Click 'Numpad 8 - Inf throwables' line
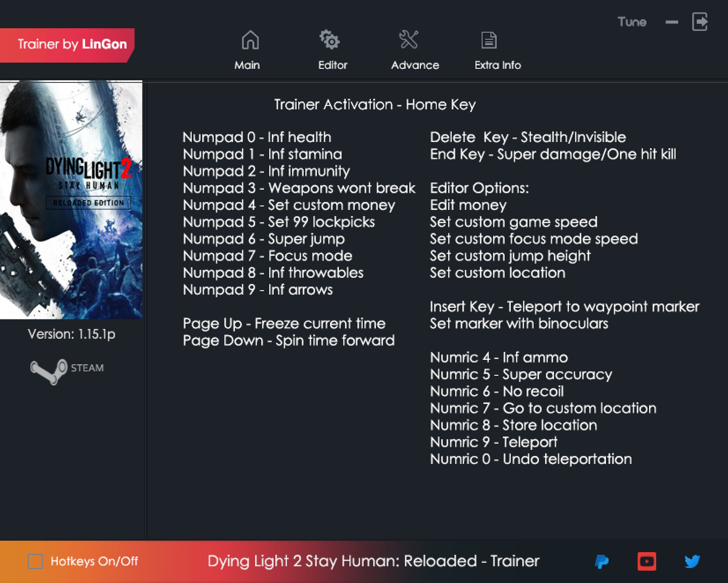 pyautogui.click(x=273, y=273)
